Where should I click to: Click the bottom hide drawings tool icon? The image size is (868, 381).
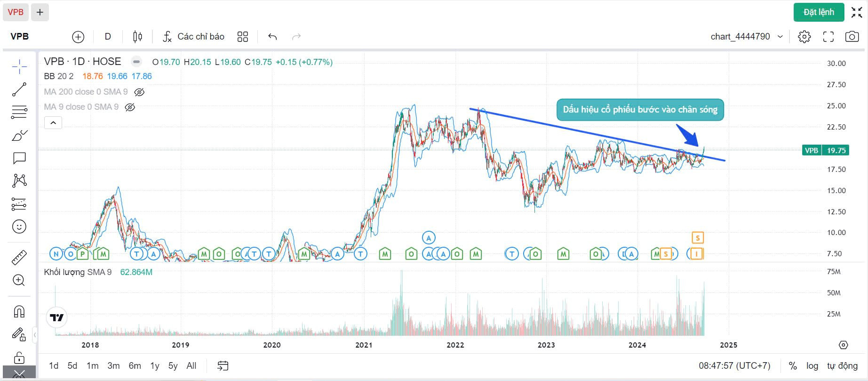19,374
